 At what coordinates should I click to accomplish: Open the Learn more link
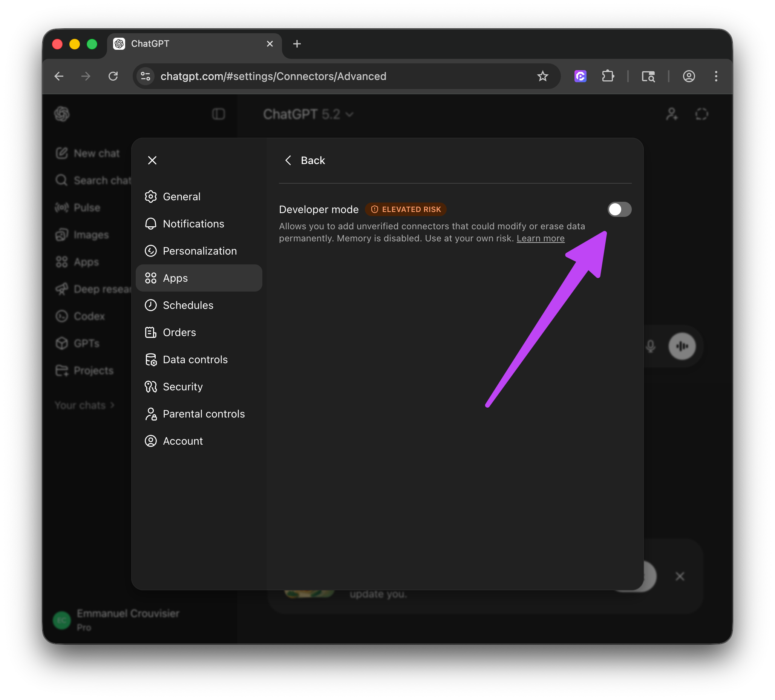tap(540, 238)
